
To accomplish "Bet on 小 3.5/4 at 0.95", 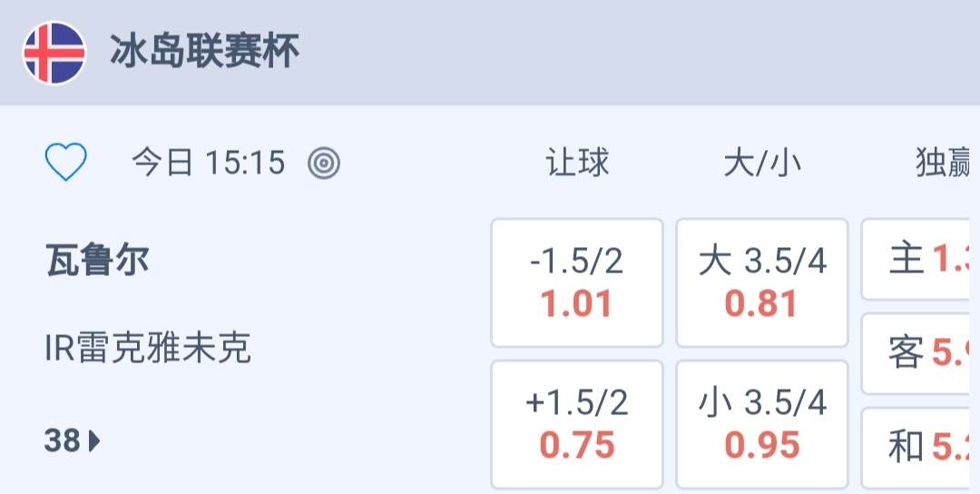I will pyautogui.click(x=762, y=425).
